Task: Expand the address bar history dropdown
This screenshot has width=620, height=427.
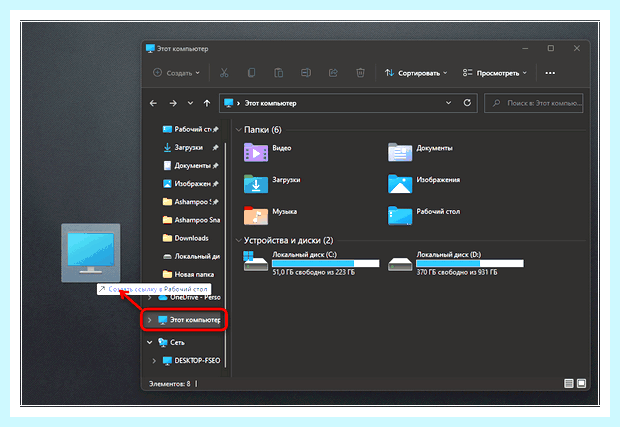Action: click(448, 103)
